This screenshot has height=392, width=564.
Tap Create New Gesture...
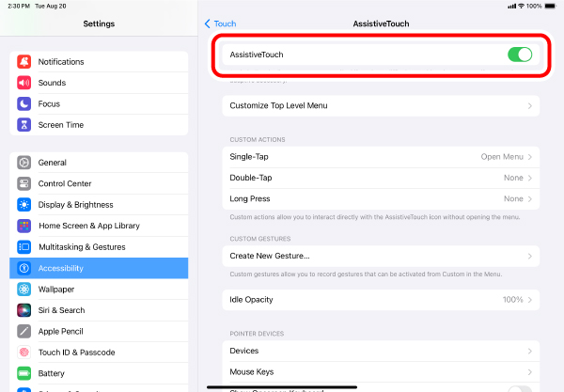tap(381, 256)
